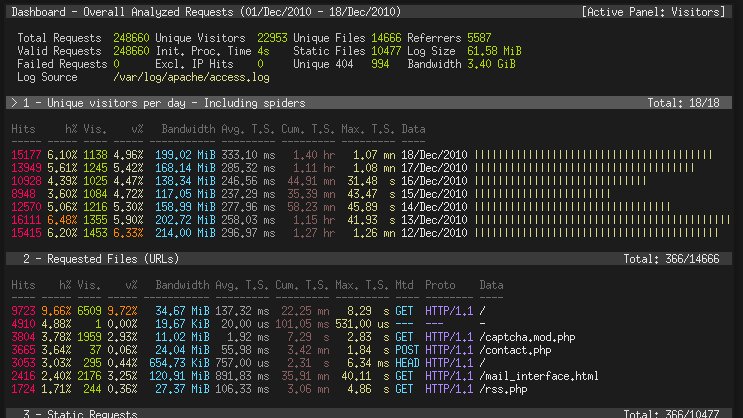Click Unique Visitors value 22953
Image resolution: width=743 pixels, height=418 pixels.
pyautogui.click(x=272, y=38)
